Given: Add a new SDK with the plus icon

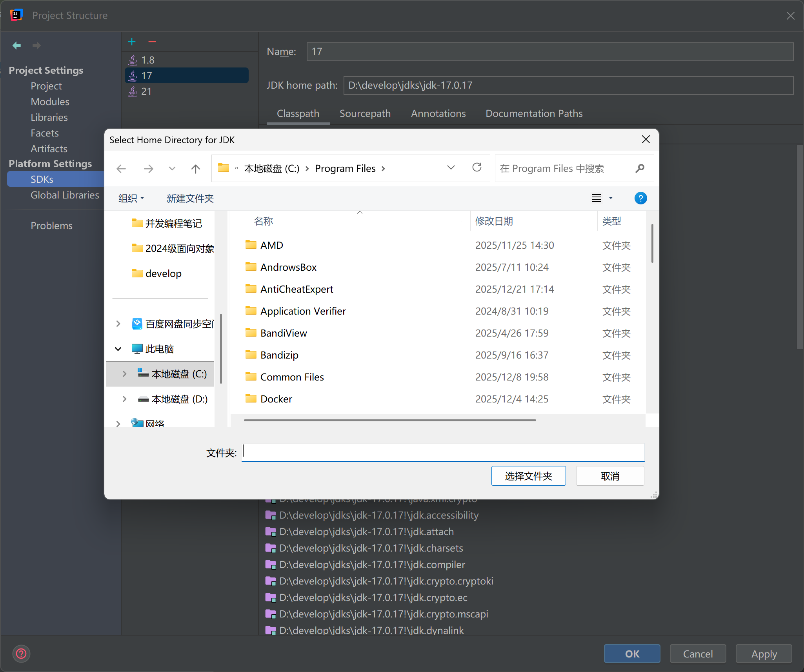Looking at the screenshot, I should (x=132, y=42).
